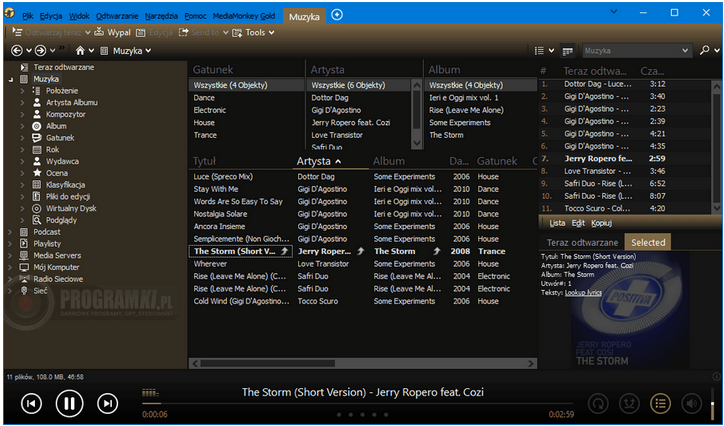The width and height of the screenshot is (724, 426).
Task: Open the Pomoc menu
Action: click(x=195, y=16)
